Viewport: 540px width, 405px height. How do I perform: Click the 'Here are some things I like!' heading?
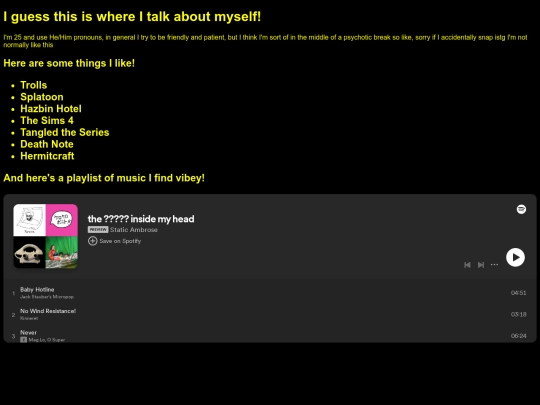69,63
